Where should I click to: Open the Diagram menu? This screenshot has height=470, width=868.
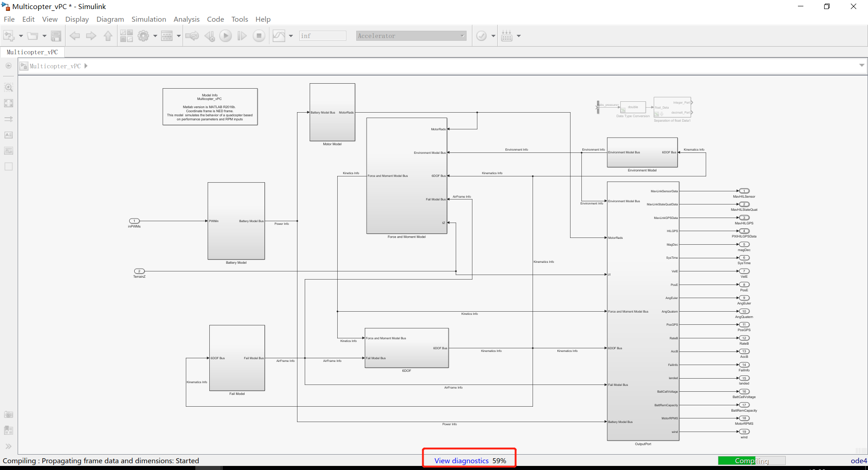(110, 19)
